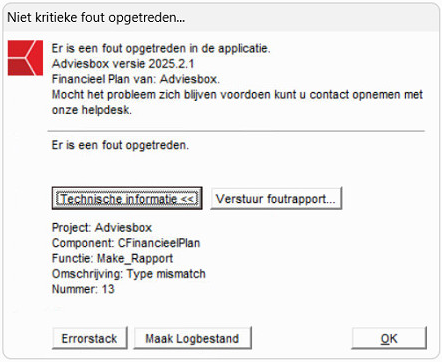Image resolution: width=442 pixels, height=362 pixels.
Task: Click the 'Project: Adviesbox' detail line
Action: tap(102, 227)
